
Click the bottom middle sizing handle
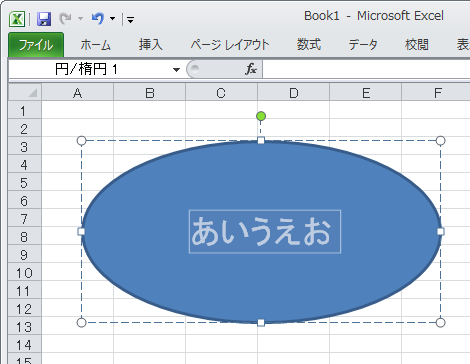coord(261,322)
